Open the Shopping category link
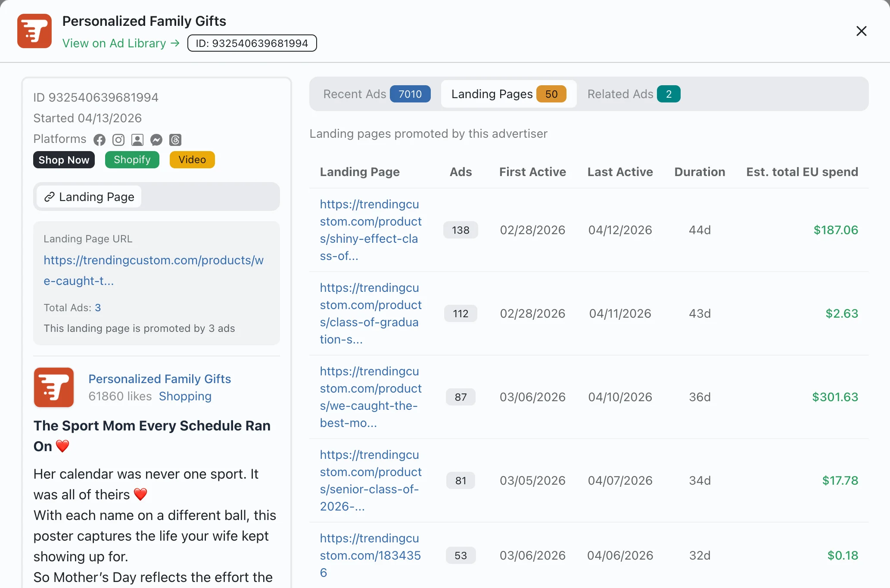Image resolution: width=890 pixels, height=588 pixels. 185,396
